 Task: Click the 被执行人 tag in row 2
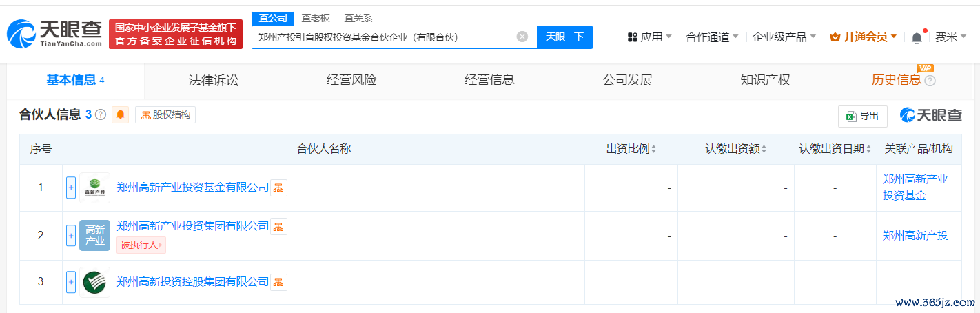(141, 245)
